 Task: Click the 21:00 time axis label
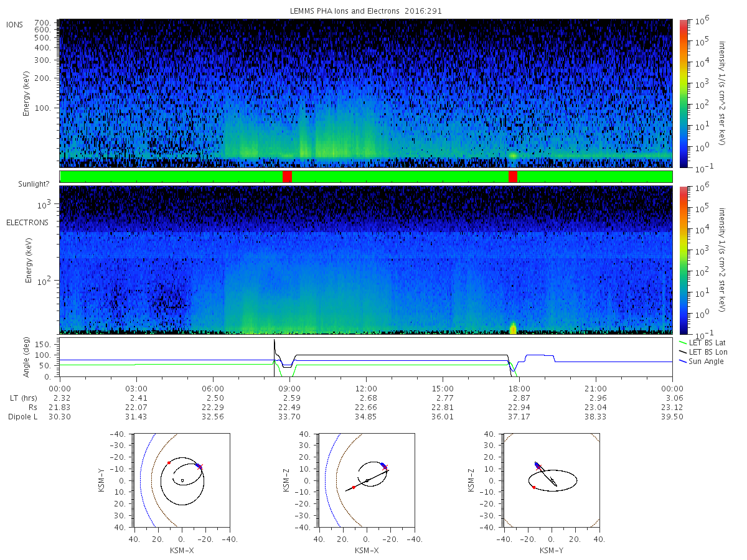coord(596,388)
